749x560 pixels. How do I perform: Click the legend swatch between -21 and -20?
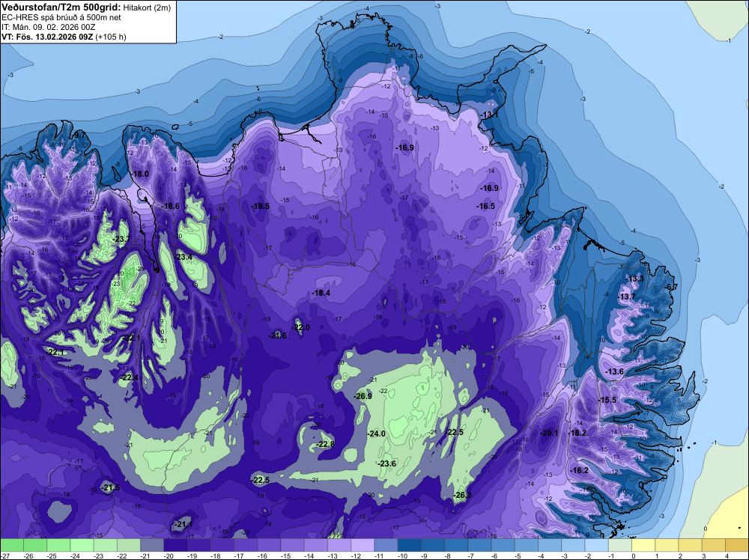point(152,545)
